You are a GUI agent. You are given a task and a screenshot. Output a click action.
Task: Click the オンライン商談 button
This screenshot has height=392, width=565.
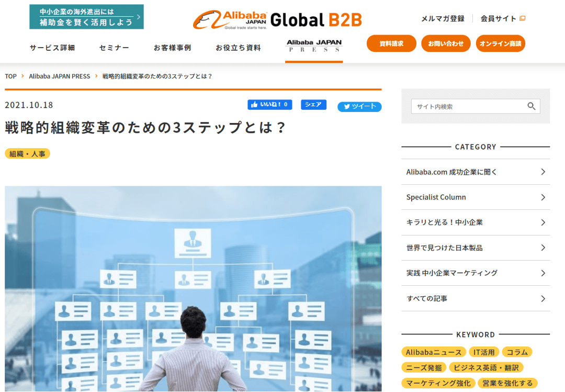point(500,43)
